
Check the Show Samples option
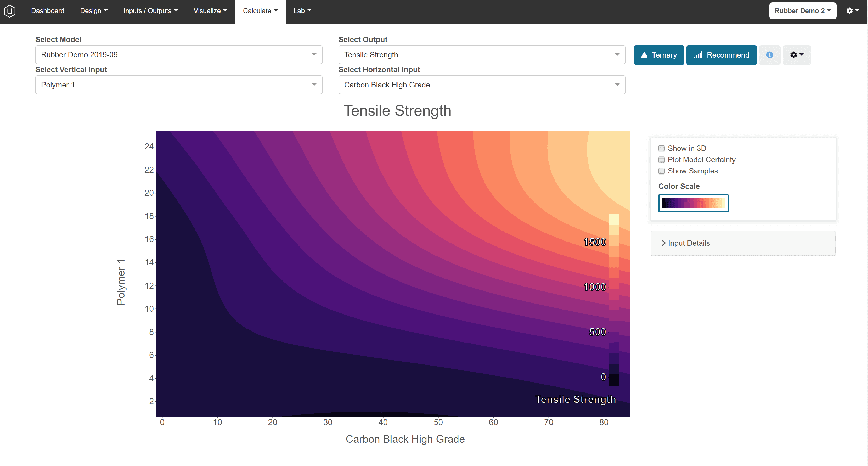pyautogui.click(x=661, y=171)
